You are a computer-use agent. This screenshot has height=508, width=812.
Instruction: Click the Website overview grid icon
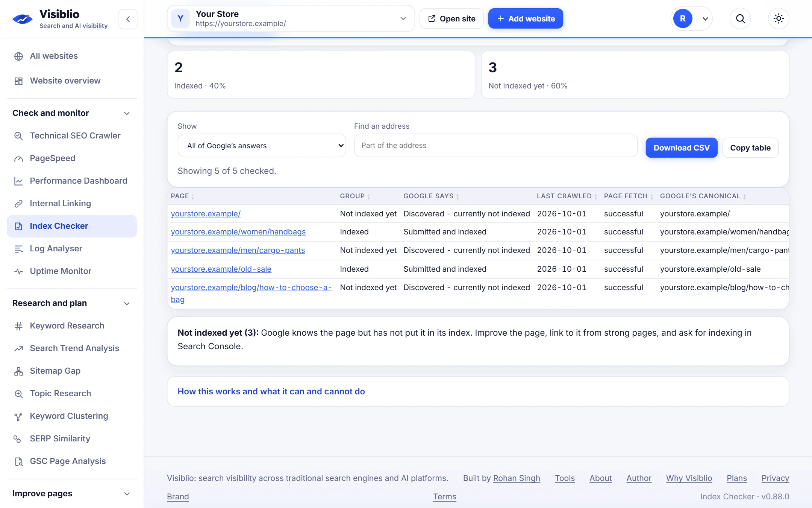pos(18,81)
